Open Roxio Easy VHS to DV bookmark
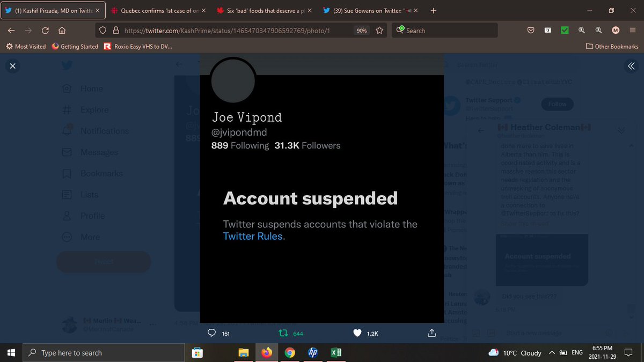Screen dimensions: 644x362 138,47
